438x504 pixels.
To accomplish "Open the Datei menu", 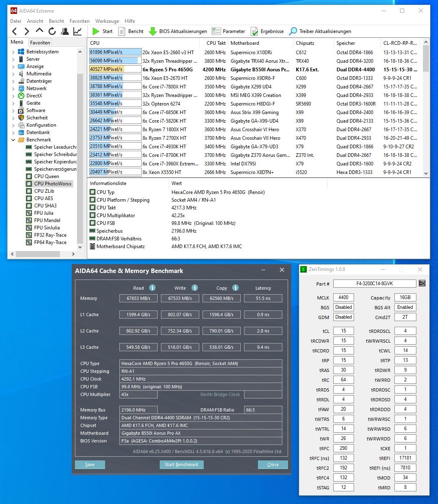I will pos(15,21).
